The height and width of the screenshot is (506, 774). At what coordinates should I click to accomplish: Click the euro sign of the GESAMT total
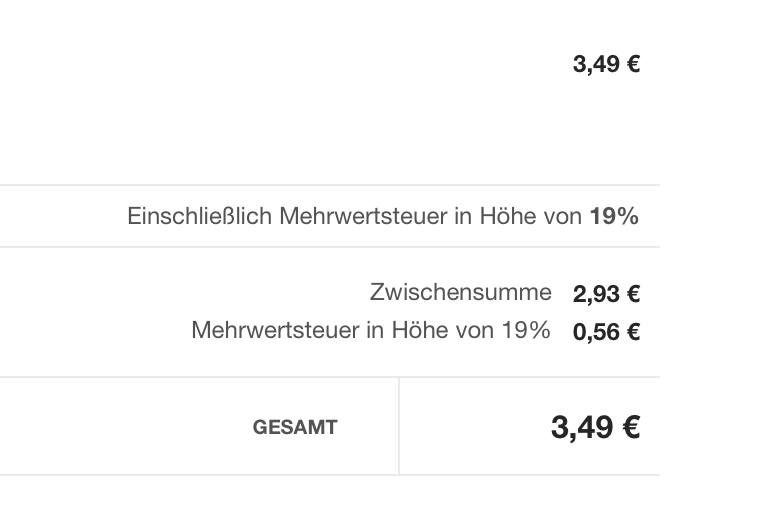coord(630,428)
